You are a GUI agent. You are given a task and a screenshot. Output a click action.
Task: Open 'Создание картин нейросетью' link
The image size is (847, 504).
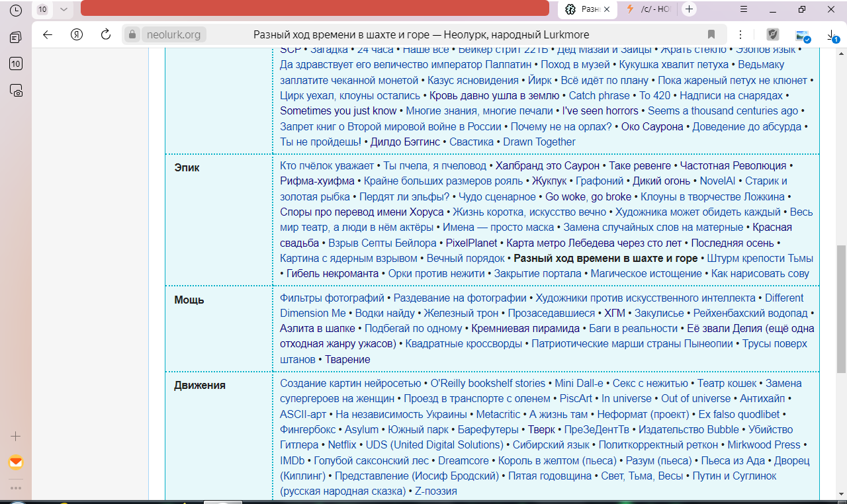350,383
